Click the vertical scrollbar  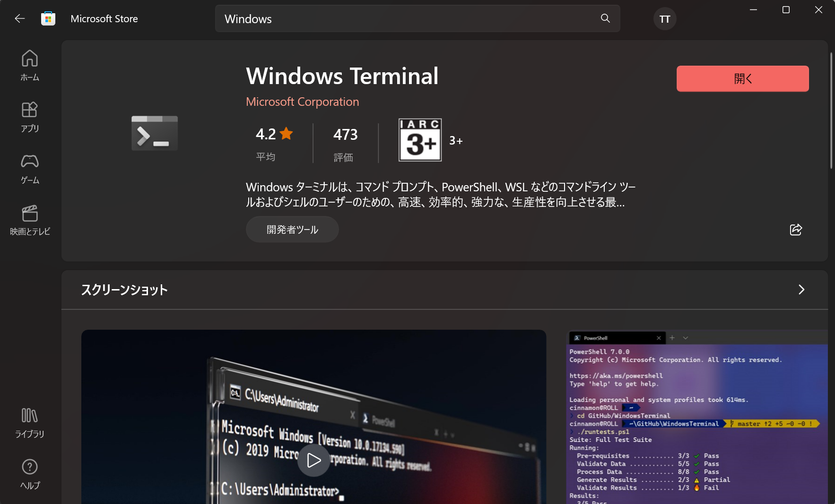click(831, 111)
